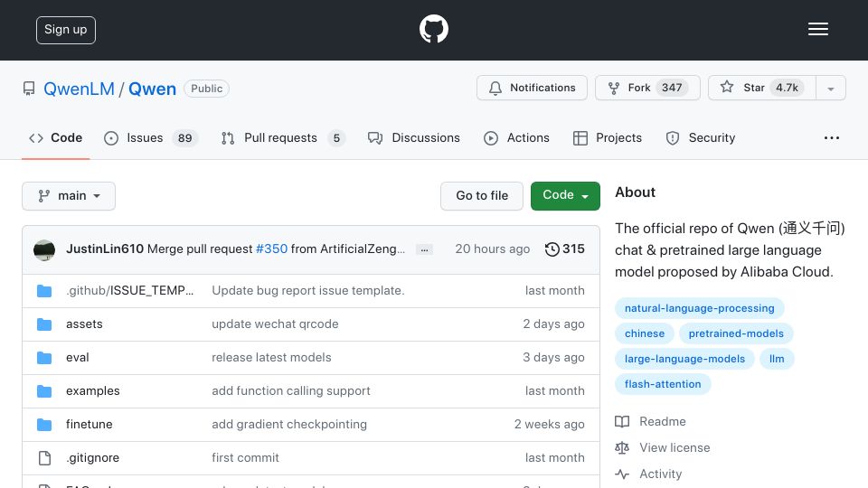Viewport: 868px width, 488px height.
Task: Open the eval folder
Action: tap(78, 358)
